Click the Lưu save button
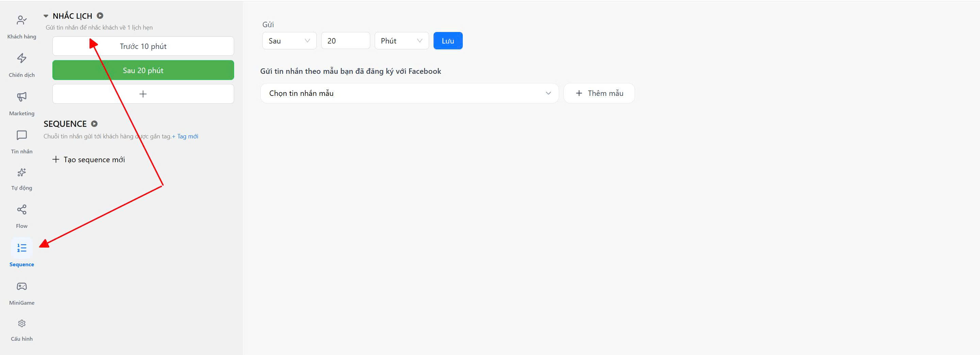 (x=448, y=41)
